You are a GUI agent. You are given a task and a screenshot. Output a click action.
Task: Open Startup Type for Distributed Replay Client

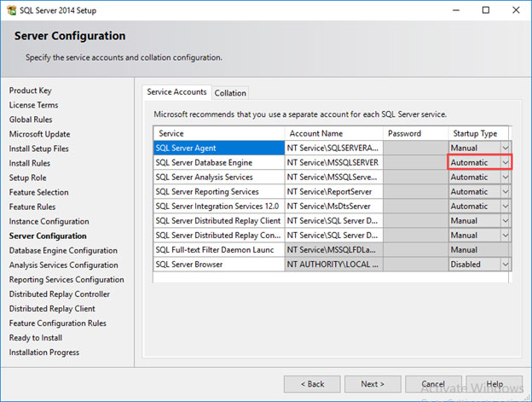tap(506, 221)
